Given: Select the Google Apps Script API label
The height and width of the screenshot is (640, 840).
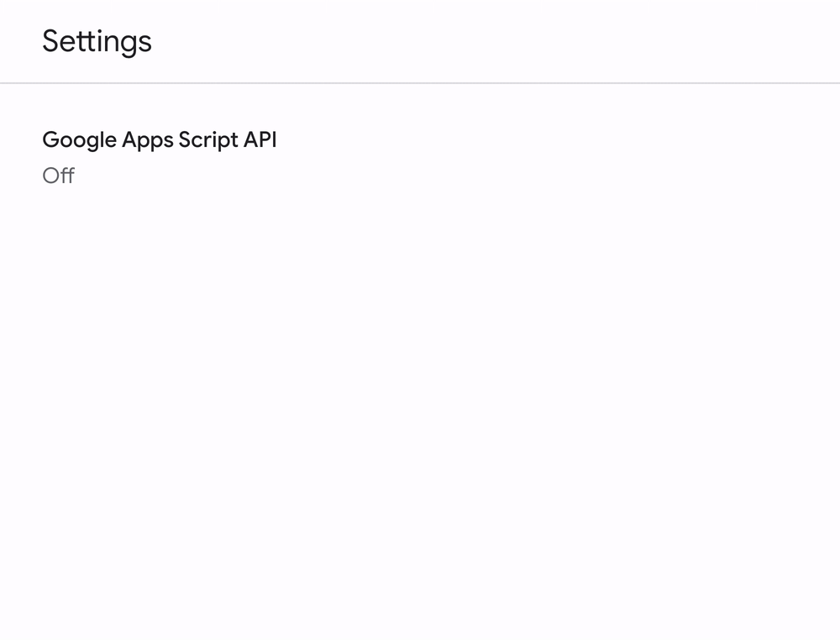Looking at the screenshot, I should 159,139.
